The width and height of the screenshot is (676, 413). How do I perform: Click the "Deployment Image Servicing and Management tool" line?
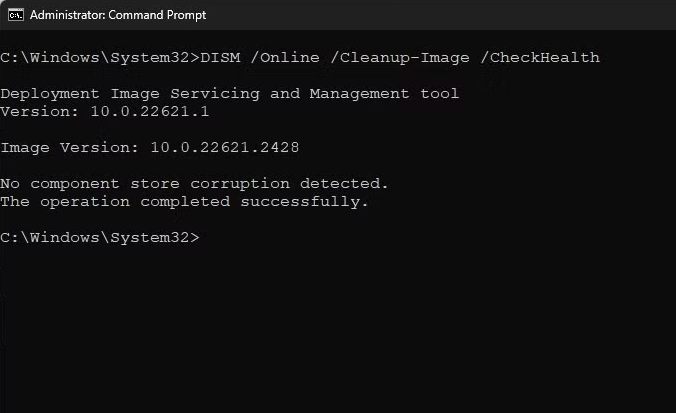coord(230,93)
